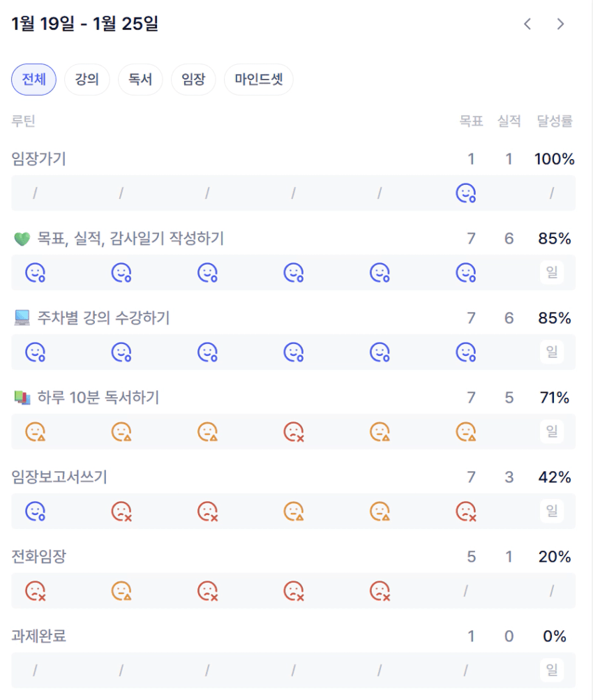The width and height of the screenshot is (593, 700).
Task: Open the 과제완료 routine title
Action: (x=39, y=636)
